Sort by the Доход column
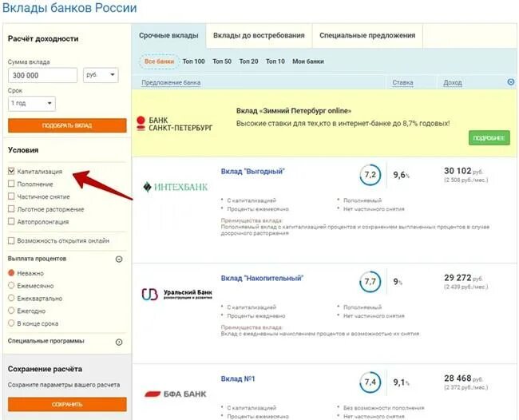Viewport: 519px width, 420px height. pyautogui.click(x=453, y=83)
